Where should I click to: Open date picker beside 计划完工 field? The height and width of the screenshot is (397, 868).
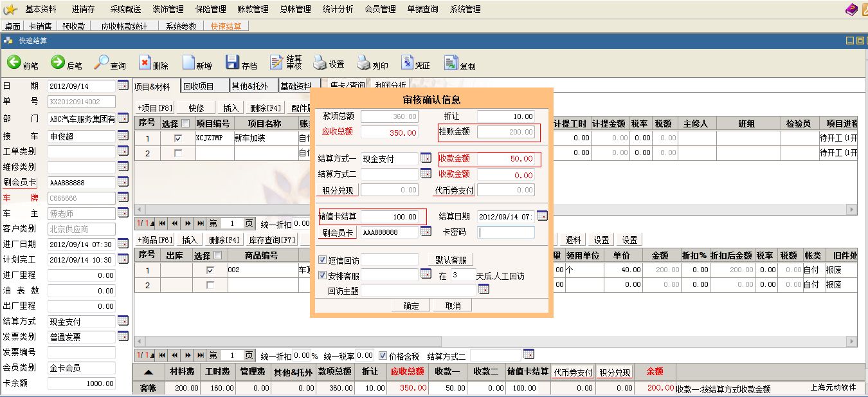pyautogui.click(x=123, y=259)
